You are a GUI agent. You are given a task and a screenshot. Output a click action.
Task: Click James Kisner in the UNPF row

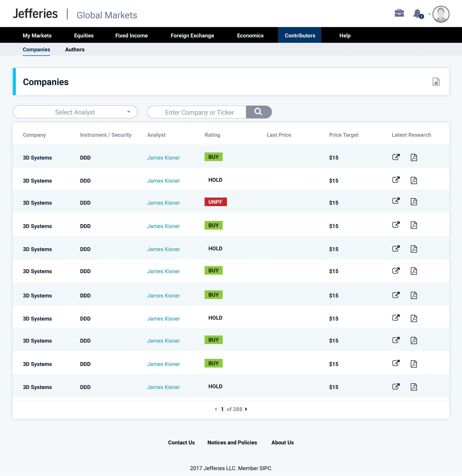pos(163,203)
